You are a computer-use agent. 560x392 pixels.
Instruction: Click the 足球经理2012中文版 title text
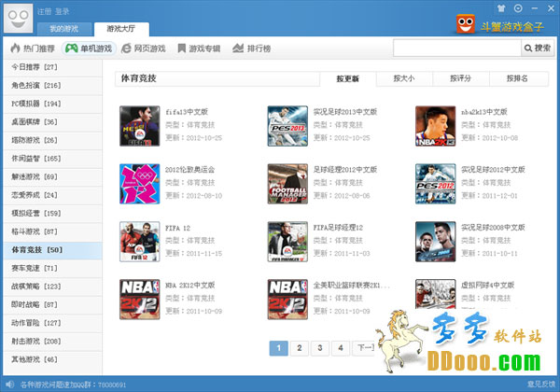pos(345,170)
